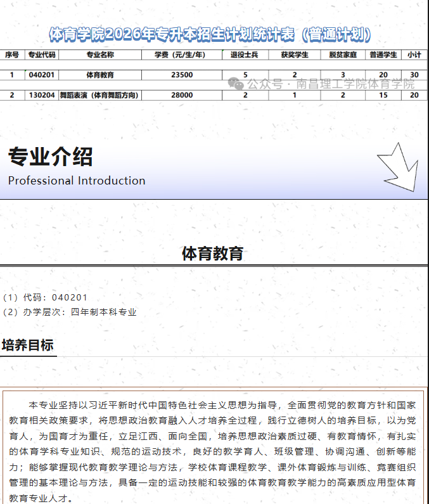Click the 23500 tuition cell
The image size is (429, 504).
(182, 75)
